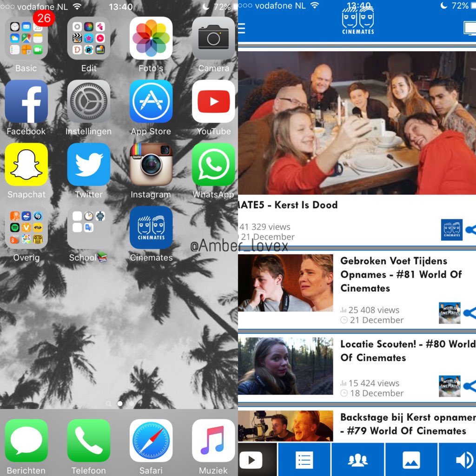Switch to the videos play tab
Viewport: 476px width, 476px height.
point(258,460)
